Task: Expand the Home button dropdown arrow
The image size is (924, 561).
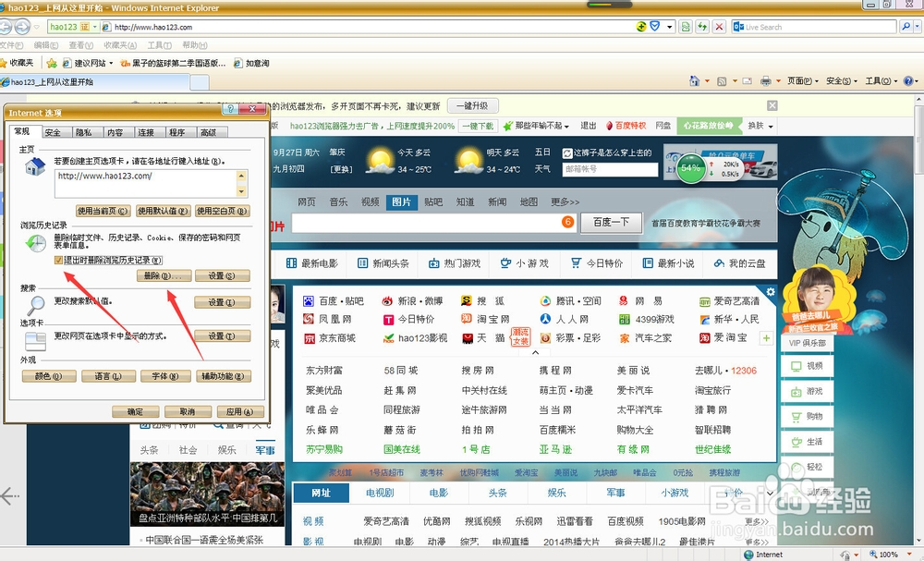Action: [x=707, y=81]
